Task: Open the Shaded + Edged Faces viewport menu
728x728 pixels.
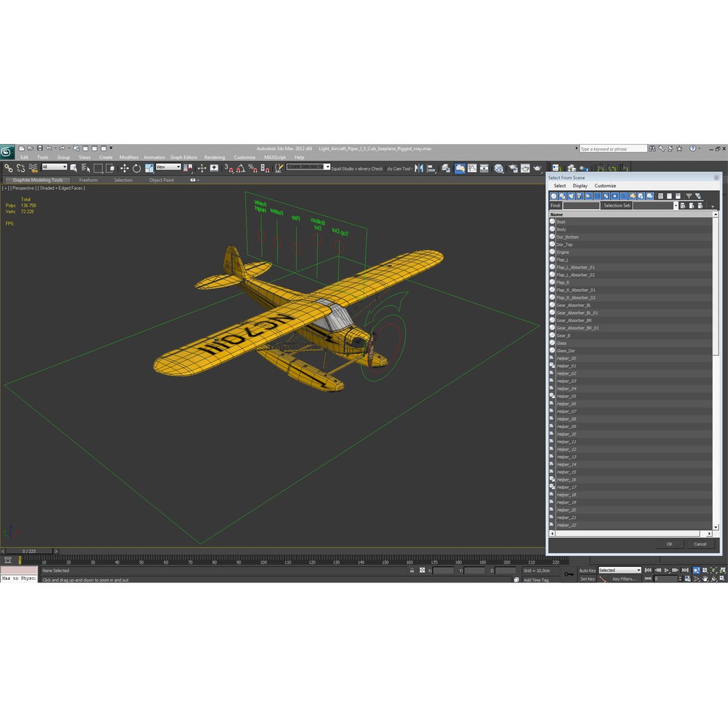Action: 61,188
